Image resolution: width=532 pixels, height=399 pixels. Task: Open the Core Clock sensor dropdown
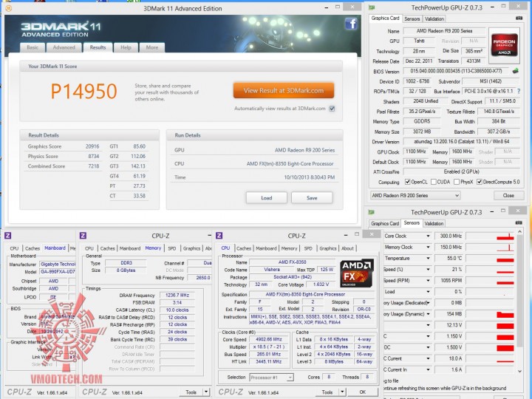pos(428,236)
